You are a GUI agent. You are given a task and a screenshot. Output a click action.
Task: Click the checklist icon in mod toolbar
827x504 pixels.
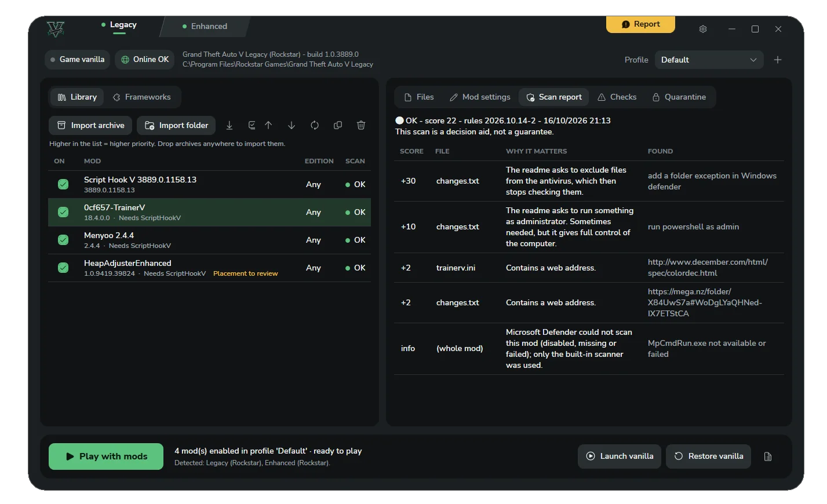click(252, 125)
